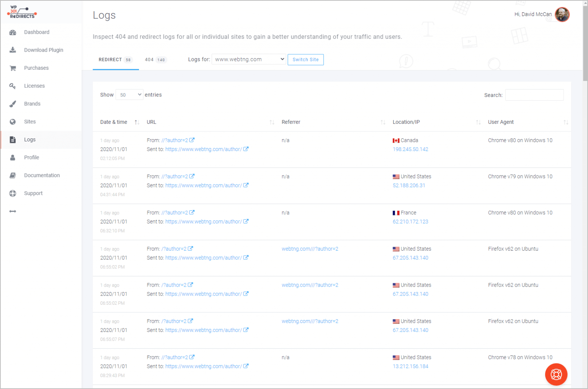Toggle sorting on the Referrer column
588x389 pixels.
pos(382,122)
